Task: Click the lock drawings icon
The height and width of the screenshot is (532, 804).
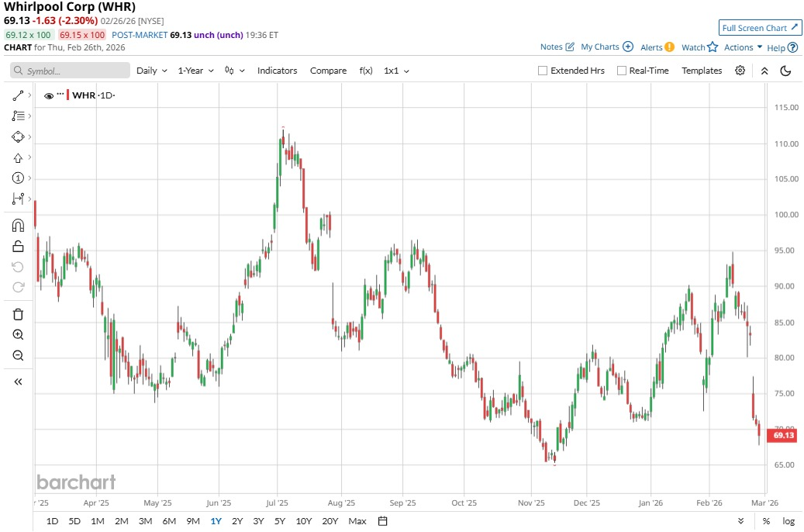Action: pos(18,247)
